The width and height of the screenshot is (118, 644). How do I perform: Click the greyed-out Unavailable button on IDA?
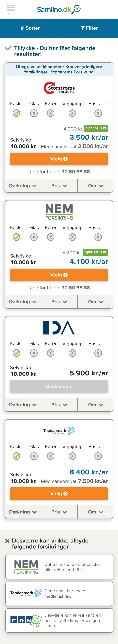(59, 386)
